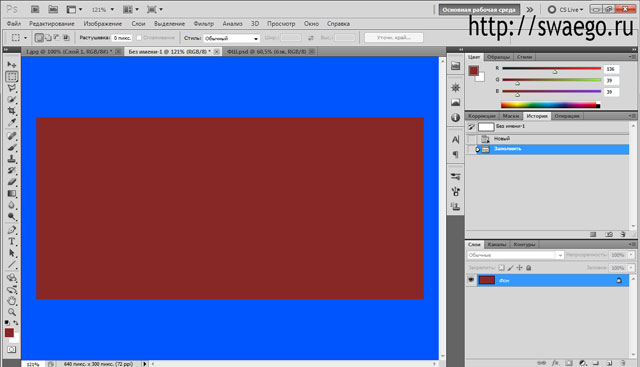Launch Bridge from application bar

tap(35, 9)
